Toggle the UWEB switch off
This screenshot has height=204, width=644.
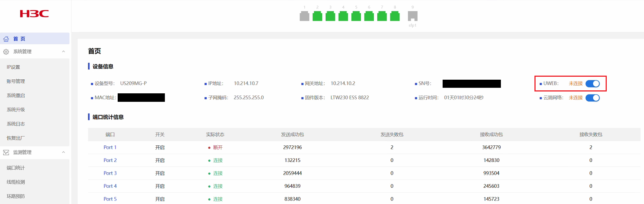[592, 84]
